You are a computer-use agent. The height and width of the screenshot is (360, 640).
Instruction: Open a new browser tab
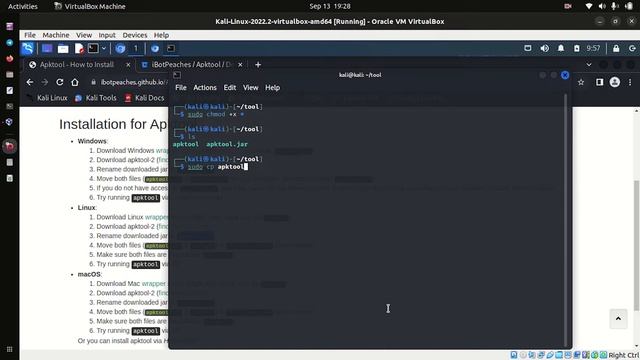click(x=258, y=64)
